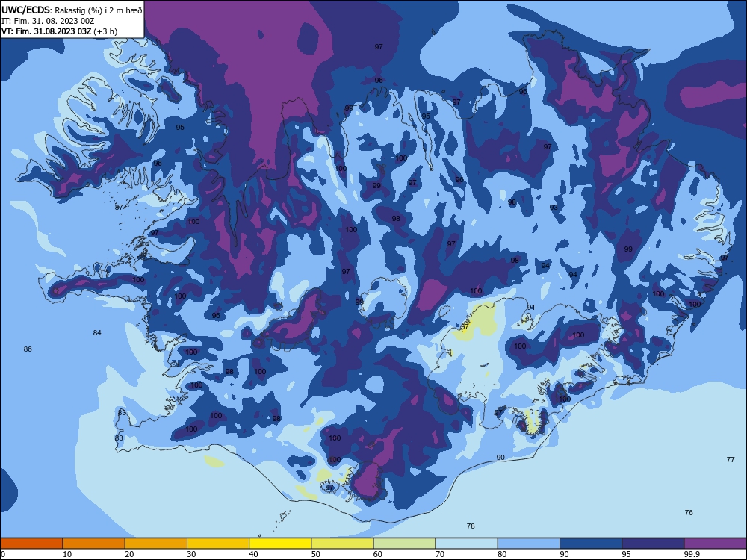Click the 20–30 amber legend swatch
Viewport: 747px width, 560px height.
click(156, 544)
